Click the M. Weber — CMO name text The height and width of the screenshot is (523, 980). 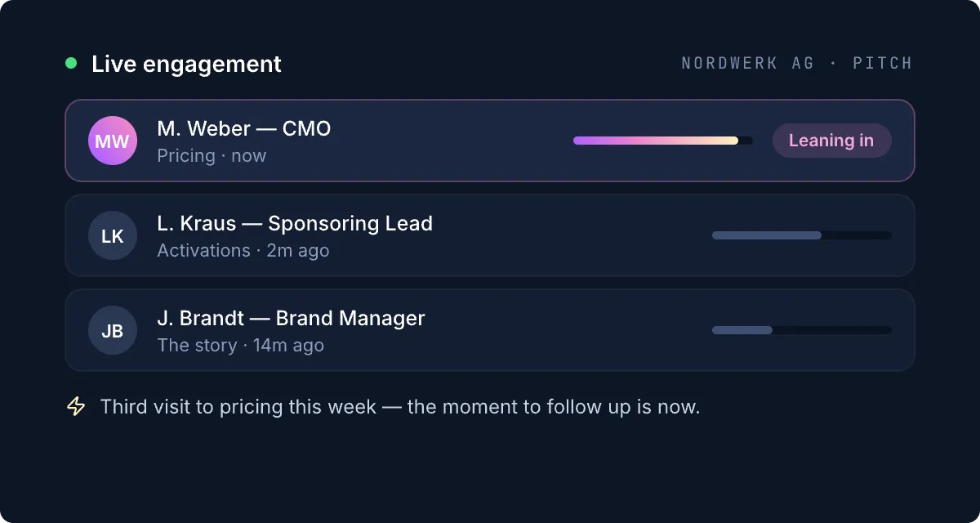pos(244,128)
